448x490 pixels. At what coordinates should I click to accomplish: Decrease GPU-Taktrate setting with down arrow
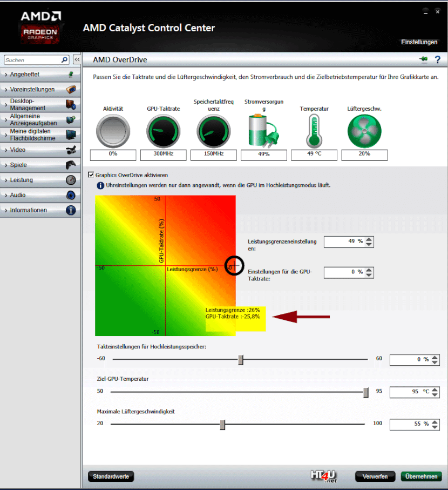369,275
